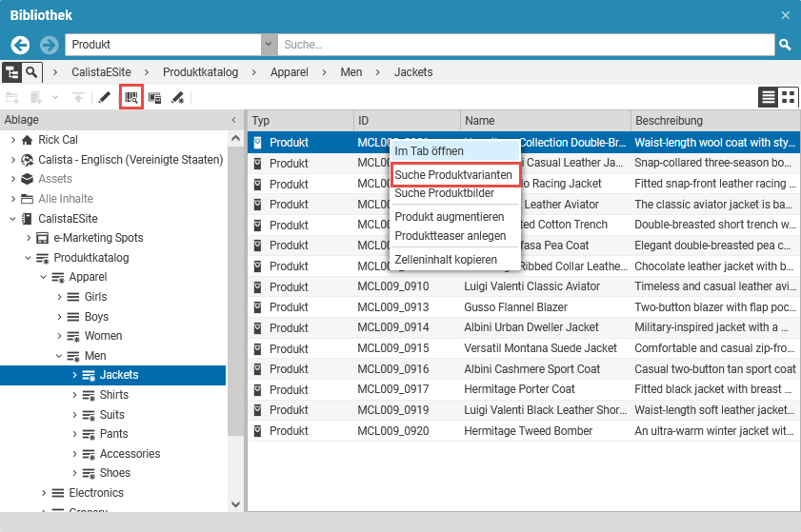Toggle the tree view mode button
The image size is (801, 532).
[x=12, y=72]
